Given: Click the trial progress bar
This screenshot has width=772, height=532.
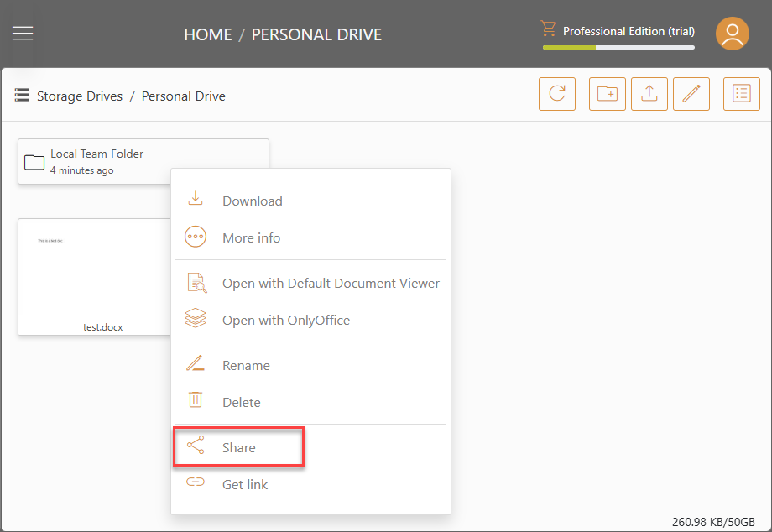Looking at the screenshot, I should 618,48.
